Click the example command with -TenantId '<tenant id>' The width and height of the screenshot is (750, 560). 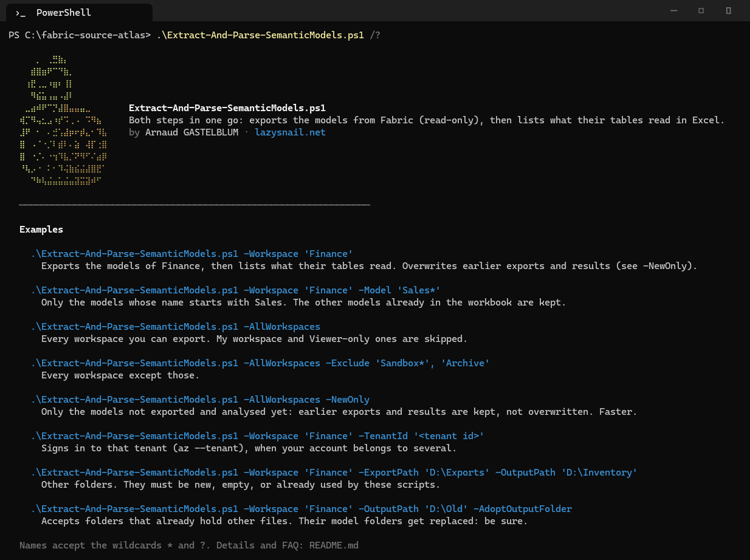pos(258,436)
